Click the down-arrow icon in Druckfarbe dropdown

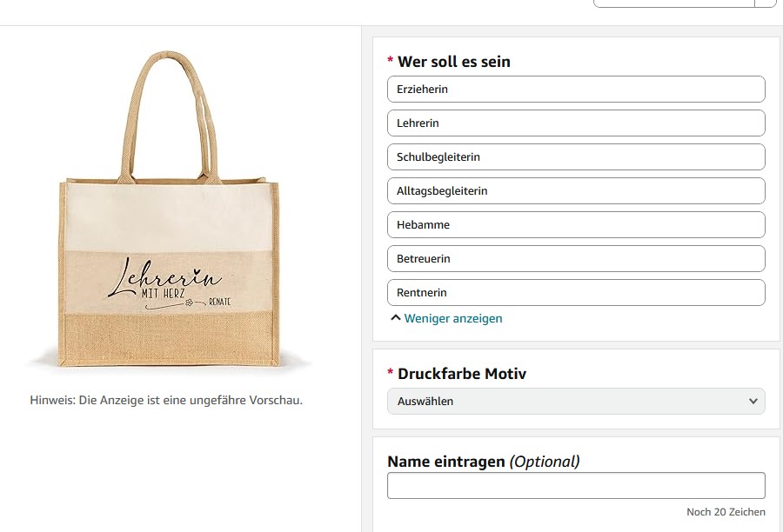(753, 402)
